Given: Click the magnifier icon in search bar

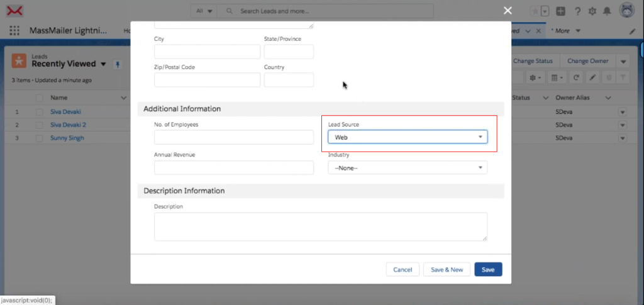Looking at the screenshot, I should point(229,11).
